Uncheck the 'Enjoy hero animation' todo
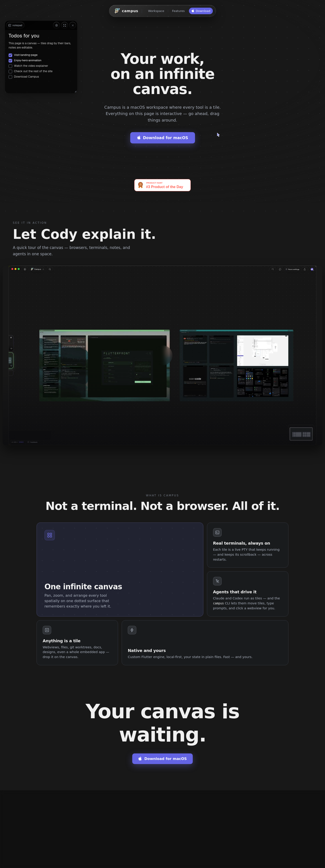Viewport: 325px width, 868px height. pyautogui.click(x=10, y=61)
